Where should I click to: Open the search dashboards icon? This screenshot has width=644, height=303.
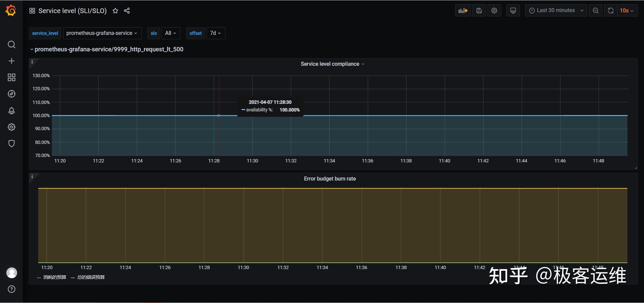coord(11,45)
